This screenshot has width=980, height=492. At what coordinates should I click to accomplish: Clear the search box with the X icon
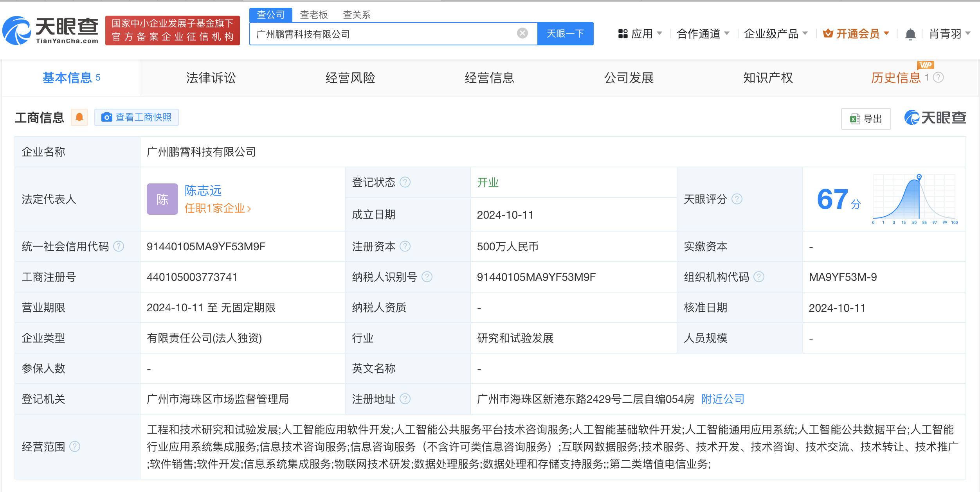(x=522, y=33)
